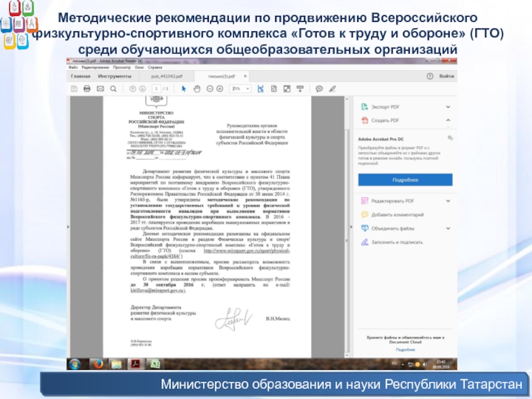Select the Hand pan tool

[197, 89]
